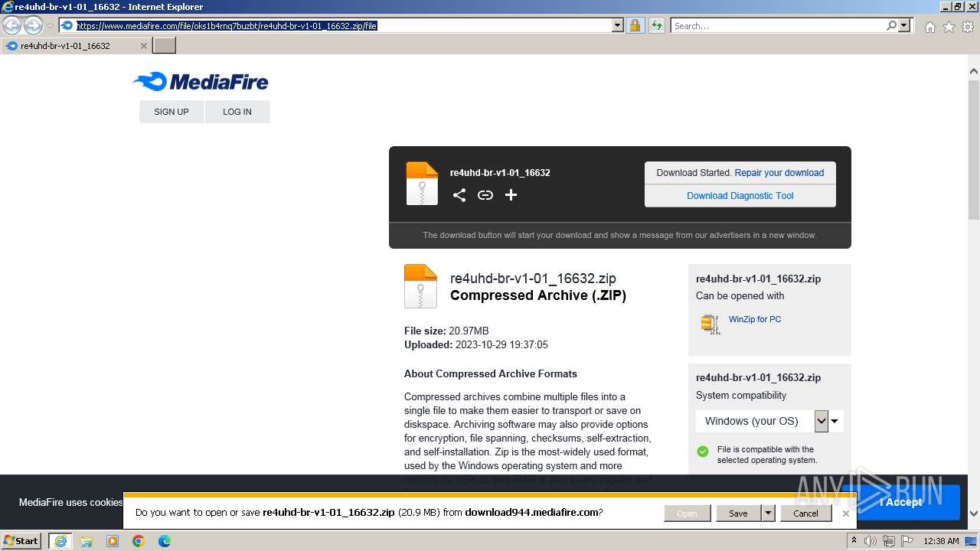Open the media player taskbar icon

(113, 541)
